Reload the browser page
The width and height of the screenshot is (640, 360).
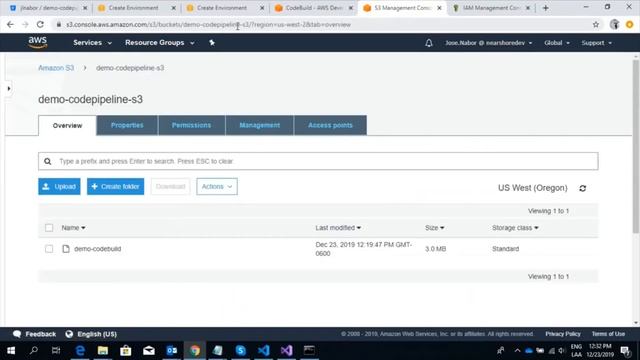pyautogui.click(x=40, y=24)
